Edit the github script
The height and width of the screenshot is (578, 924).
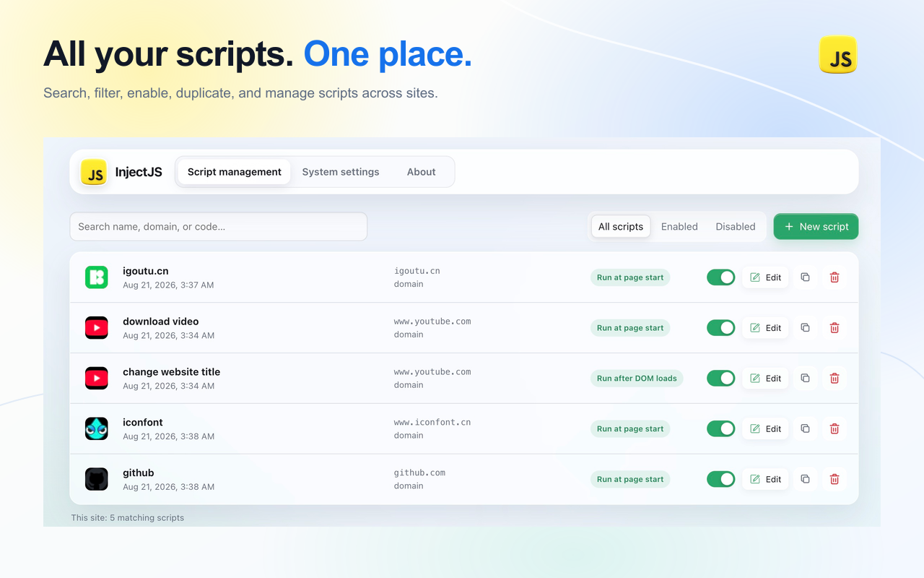click(765, 479)
